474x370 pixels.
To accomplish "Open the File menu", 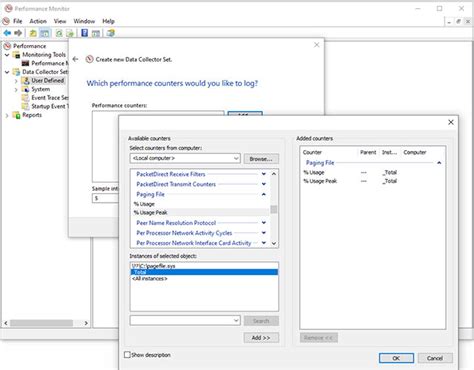I will coord(18,21).
